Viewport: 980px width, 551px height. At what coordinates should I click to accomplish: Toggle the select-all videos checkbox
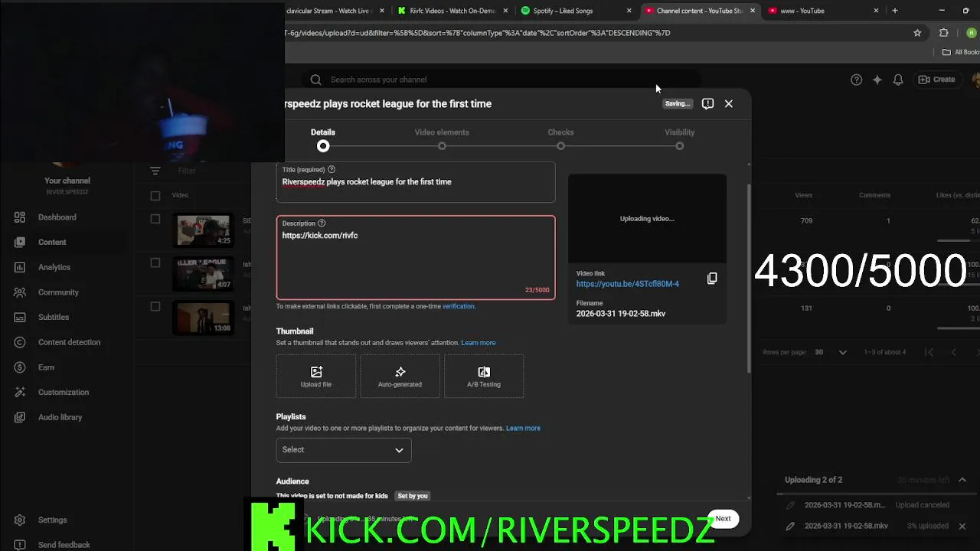point(155,195)
